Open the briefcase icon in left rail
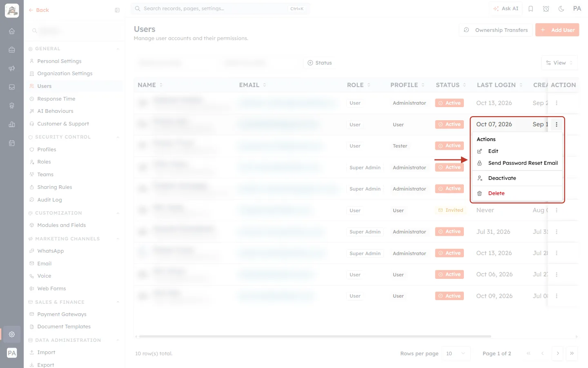 click(x=12, y=50)
